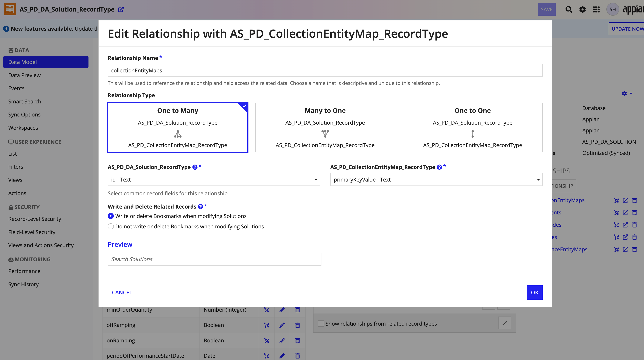Open Views and Actions Security in sidebar
Viewport: 644px width, 360px height.
point(41,245)
